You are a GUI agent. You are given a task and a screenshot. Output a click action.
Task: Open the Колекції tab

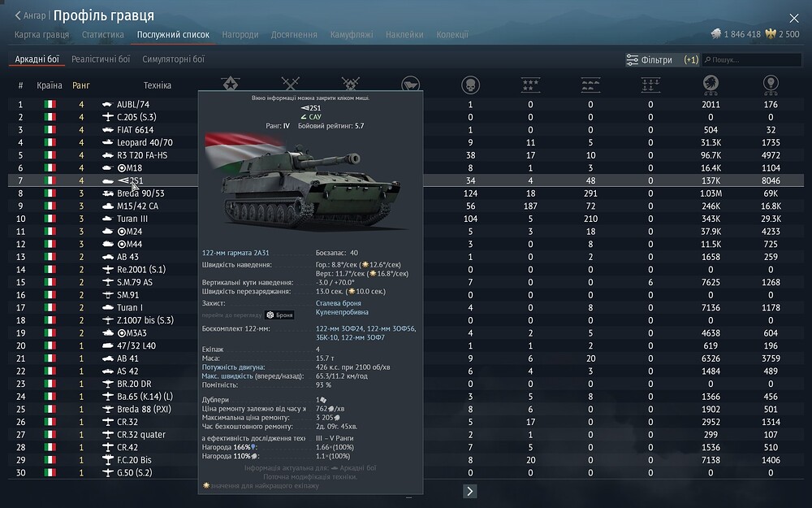coord(452,35)
